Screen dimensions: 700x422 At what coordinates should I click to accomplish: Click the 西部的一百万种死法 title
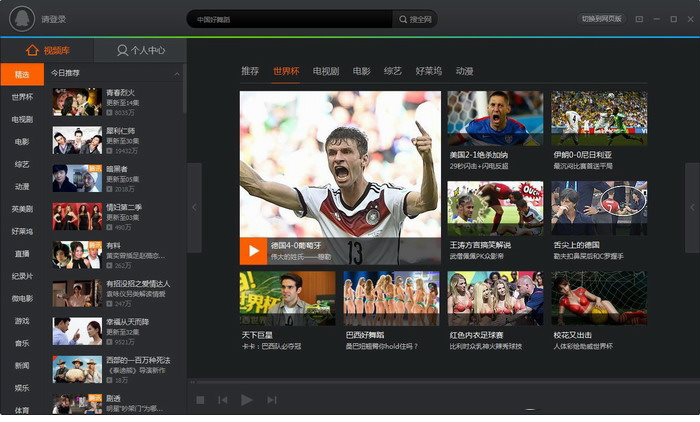[138, 360]
